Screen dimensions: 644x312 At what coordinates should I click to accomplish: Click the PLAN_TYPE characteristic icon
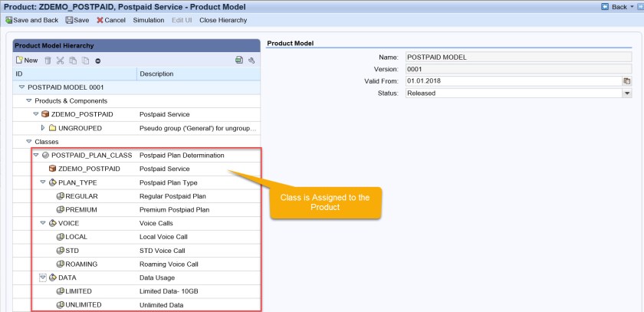(53, 182)
